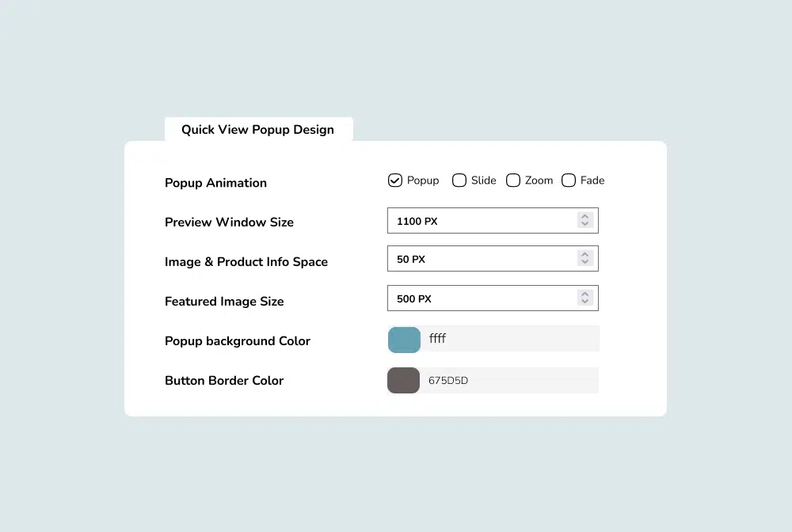Decrease Image & Product Info Space value

(584, 262)
